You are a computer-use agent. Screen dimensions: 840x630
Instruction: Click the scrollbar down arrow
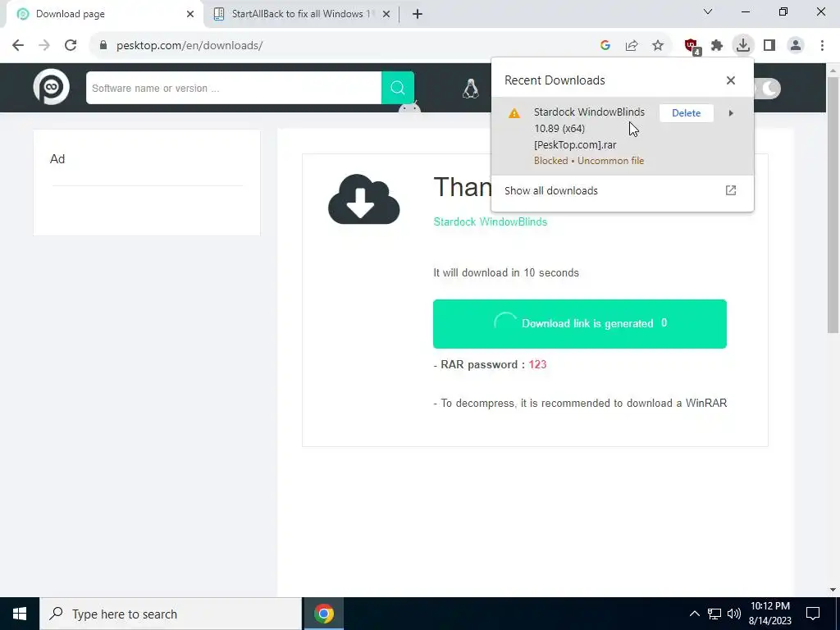point(833,590)
